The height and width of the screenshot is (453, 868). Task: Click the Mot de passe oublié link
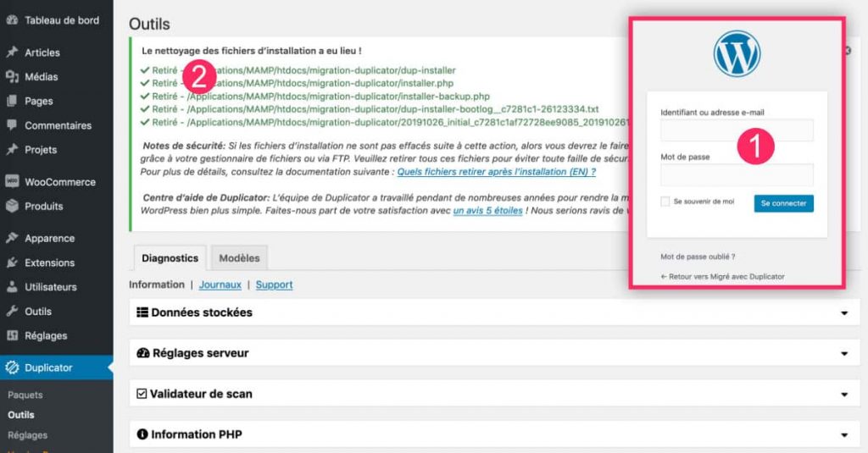(698, 257)
